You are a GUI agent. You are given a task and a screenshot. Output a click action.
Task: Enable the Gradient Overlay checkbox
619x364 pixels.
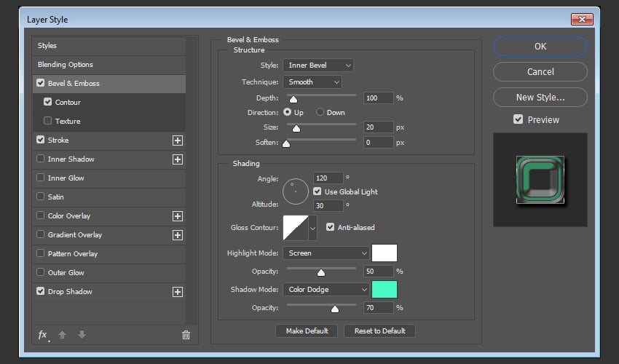(40, 234)
